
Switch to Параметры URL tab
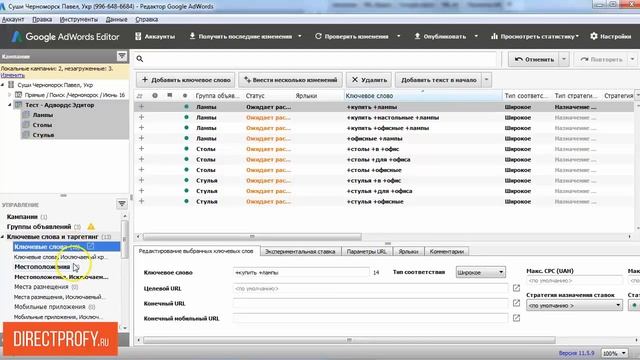point(367,251)
